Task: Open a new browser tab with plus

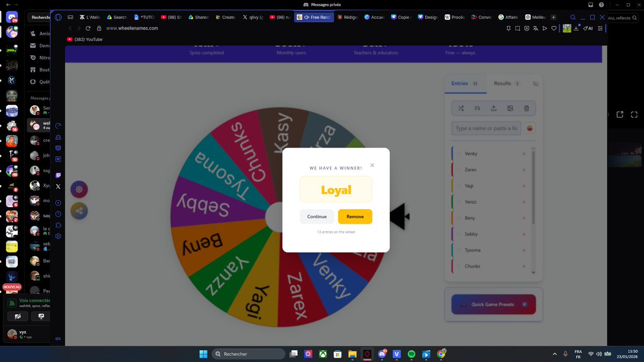Action: click(x=554, y=17)
